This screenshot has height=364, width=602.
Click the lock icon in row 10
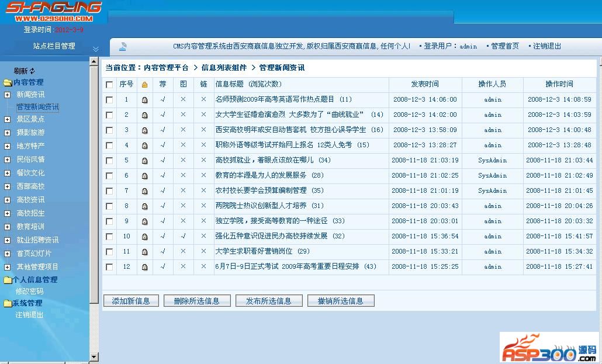(145, 237)
